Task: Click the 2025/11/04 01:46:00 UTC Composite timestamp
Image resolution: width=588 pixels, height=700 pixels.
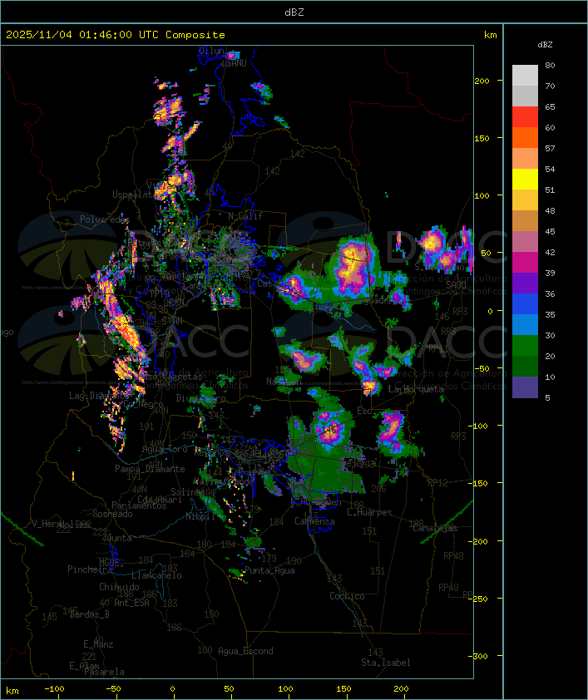Action: [x=116, y=34]
